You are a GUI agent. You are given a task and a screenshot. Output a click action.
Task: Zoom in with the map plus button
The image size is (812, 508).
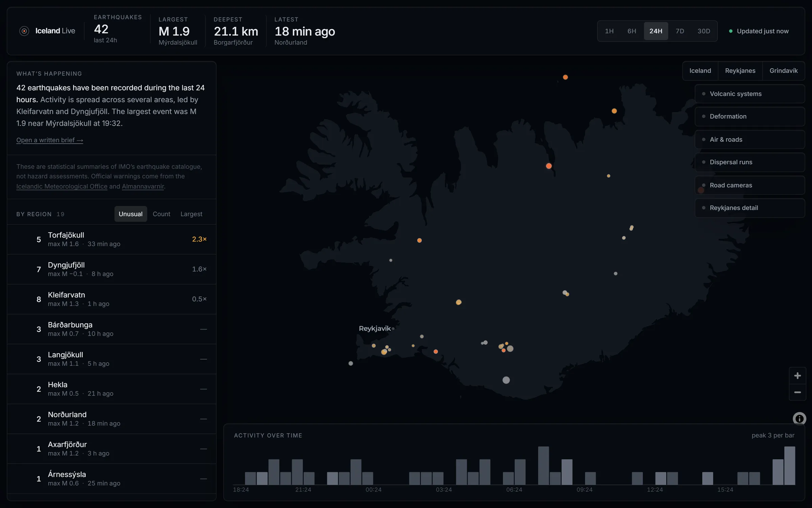(x=797, y=376)
